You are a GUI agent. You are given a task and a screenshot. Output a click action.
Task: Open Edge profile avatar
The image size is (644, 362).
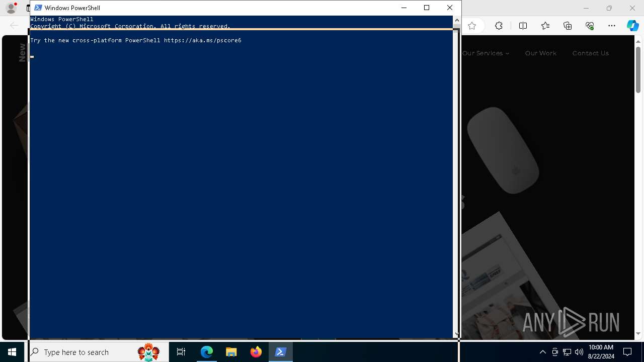11,8
